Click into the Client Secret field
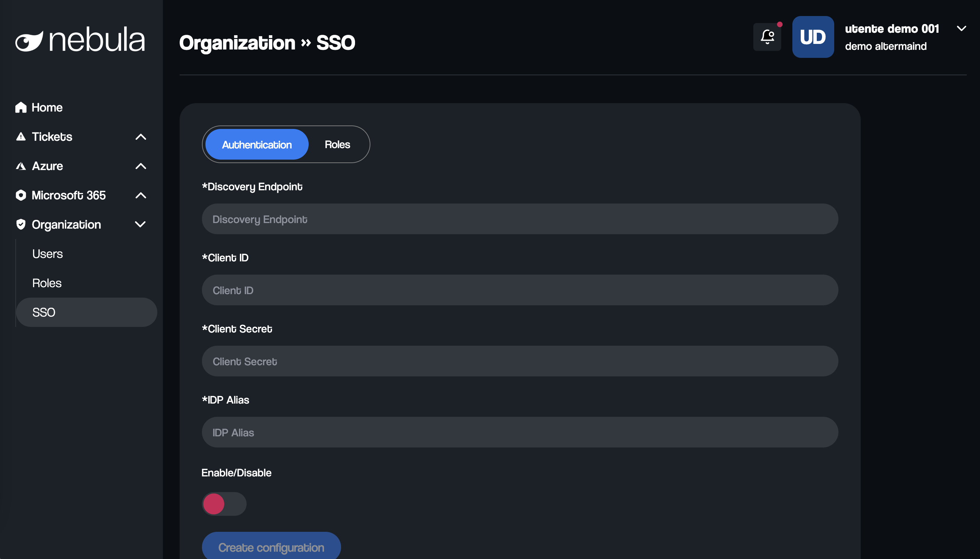Screen dimensions: 980x559 tap(519, 361)
